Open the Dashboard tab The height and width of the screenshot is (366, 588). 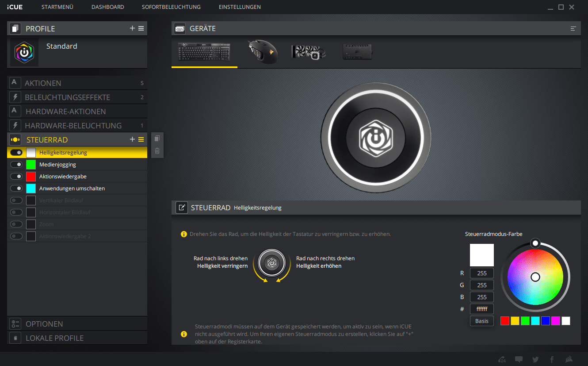click(x=108, y=7)
